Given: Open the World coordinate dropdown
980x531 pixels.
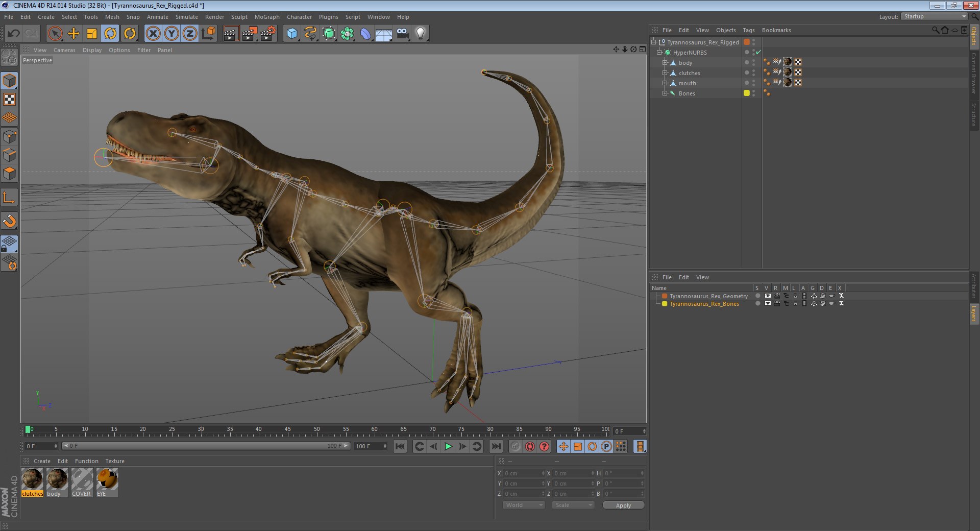Looking at the screenshot, I should [x=524, y=505].
